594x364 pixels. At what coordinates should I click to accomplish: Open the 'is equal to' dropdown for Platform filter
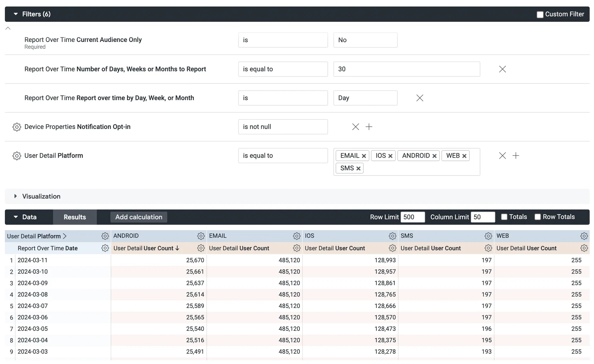click(283, 156)
